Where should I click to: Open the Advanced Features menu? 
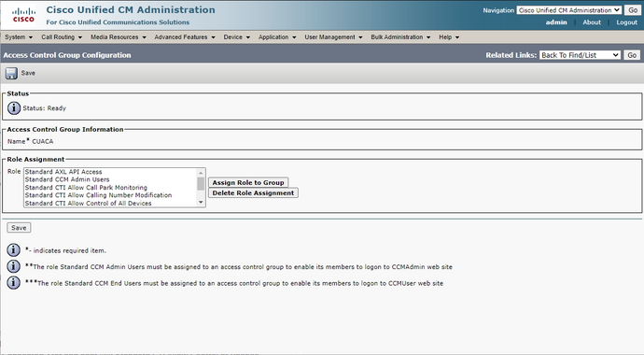(185, 37)
